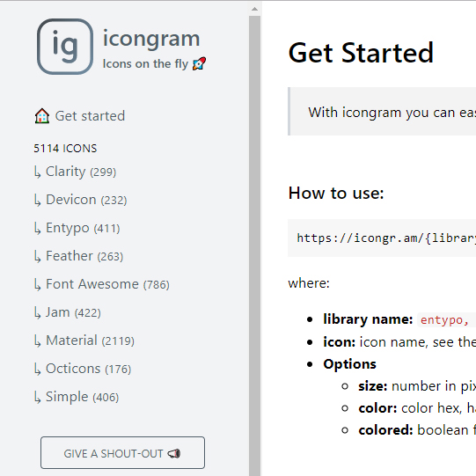Open the Clarity (299) icon library
Screen dimensions: 476x476
(75, 172)
